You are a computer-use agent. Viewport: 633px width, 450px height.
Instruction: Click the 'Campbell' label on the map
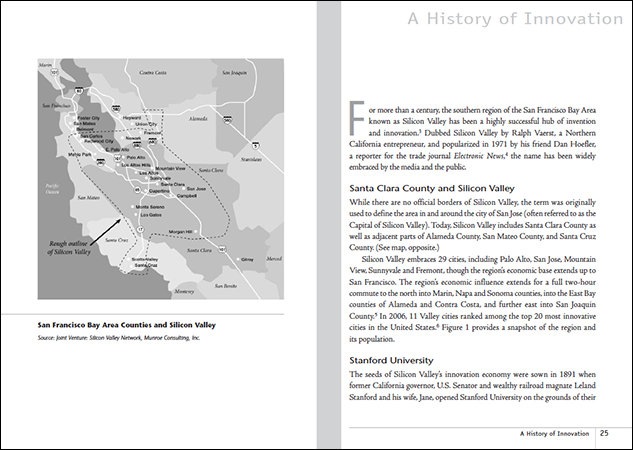coord(187,196)
